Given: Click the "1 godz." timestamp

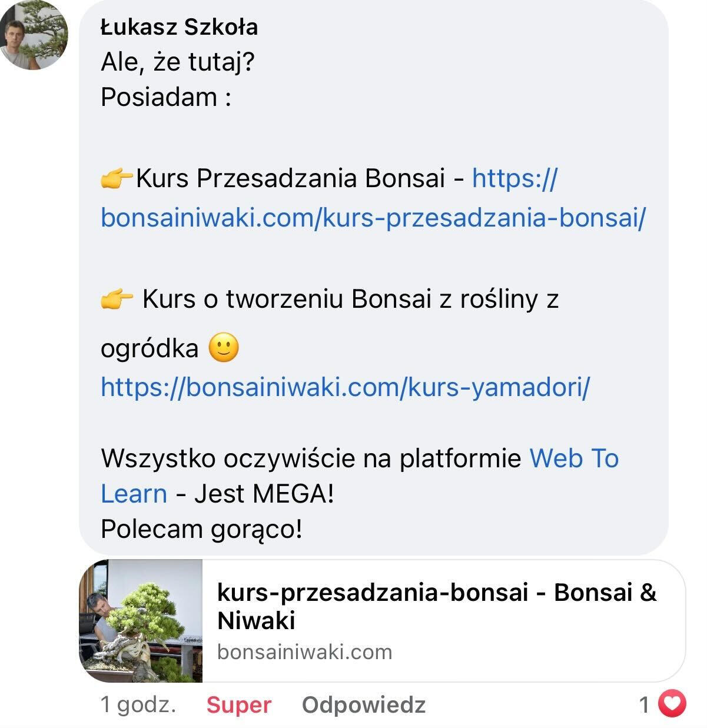Looking at the screenshot, I should pyautogui.click(x=138, y=704).
